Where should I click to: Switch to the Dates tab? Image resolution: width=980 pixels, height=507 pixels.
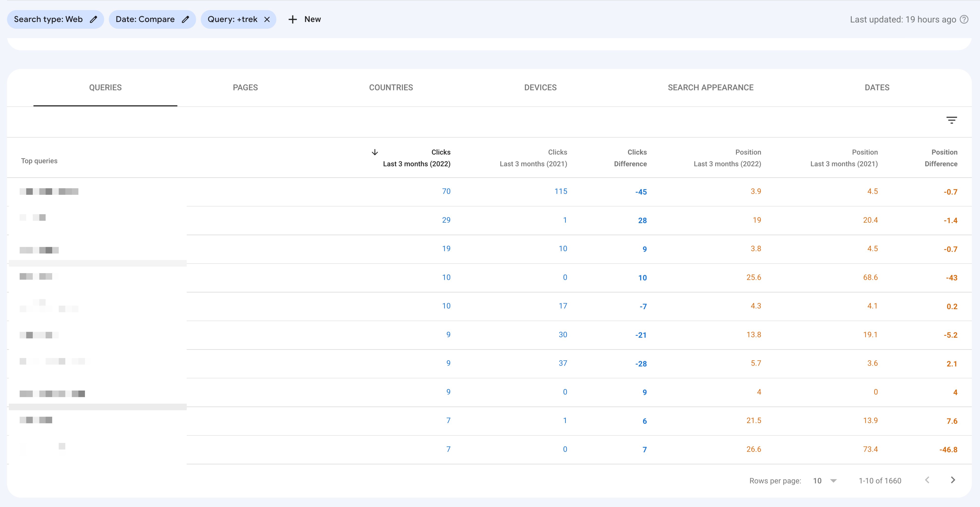(877, 88)
